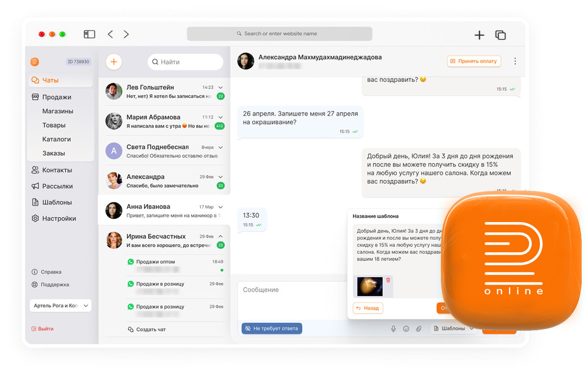588x373 pixels.
Task: Click Создать чат under Ирина Бесчастных
Action: pos(147,330)
